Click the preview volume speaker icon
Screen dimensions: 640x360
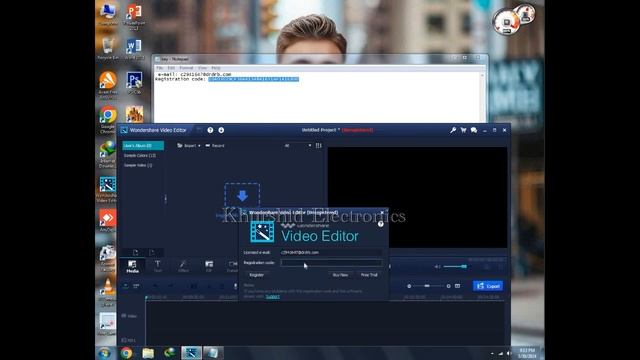(x=437, y=267)
